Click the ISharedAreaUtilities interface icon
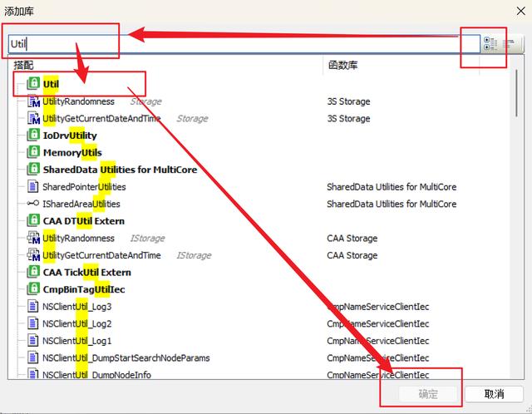 pos(33,204)
